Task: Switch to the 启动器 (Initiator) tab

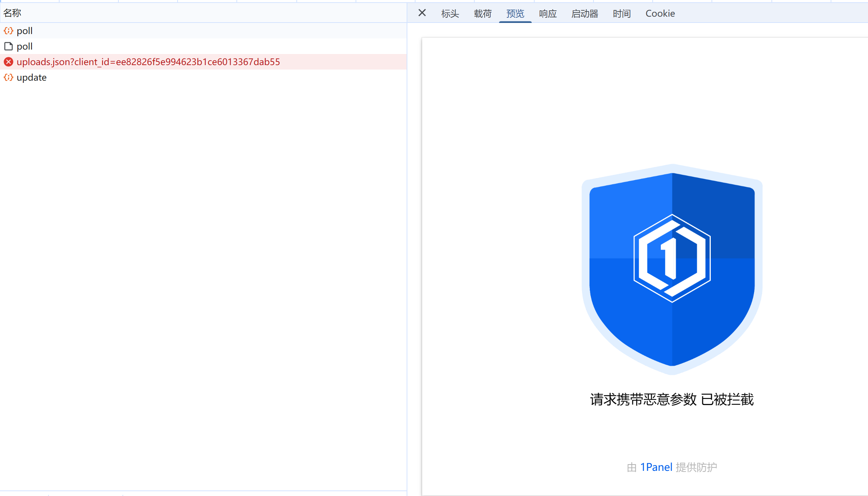Action: coord(585,14)
